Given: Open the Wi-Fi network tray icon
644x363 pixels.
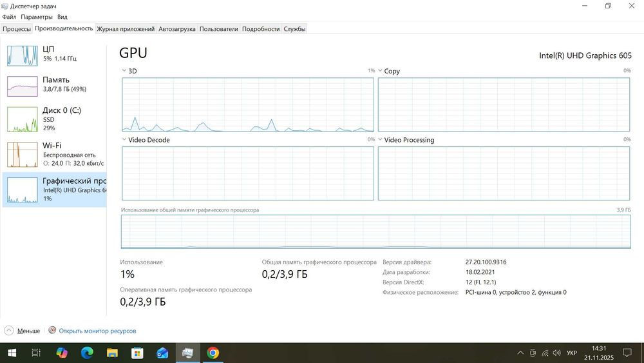Looking at the screenshot, I should (x=545, y=353).
